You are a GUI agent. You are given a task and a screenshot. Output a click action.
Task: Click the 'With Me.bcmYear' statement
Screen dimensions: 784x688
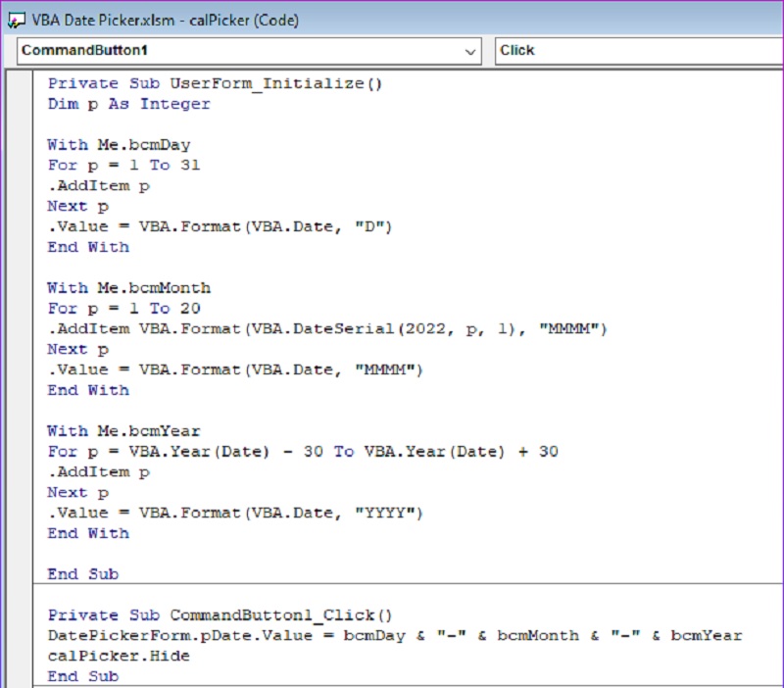pyautogui.click(x=123, y=431)
